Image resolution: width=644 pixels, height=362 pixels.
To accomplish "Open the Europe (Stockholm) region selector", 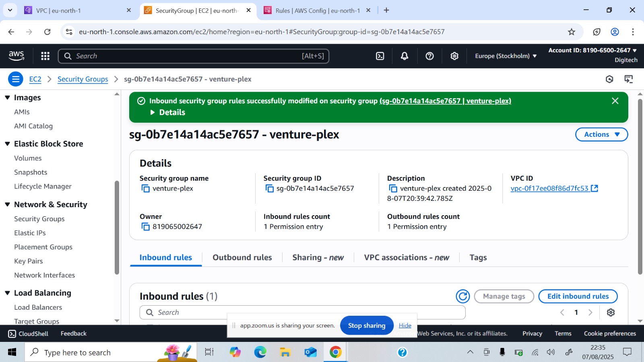I will click(x=506, y=56).
